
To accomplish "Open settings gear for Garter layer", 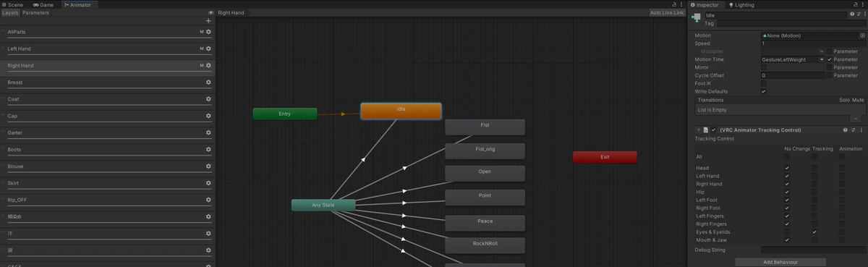I will [x=209, y=133].
